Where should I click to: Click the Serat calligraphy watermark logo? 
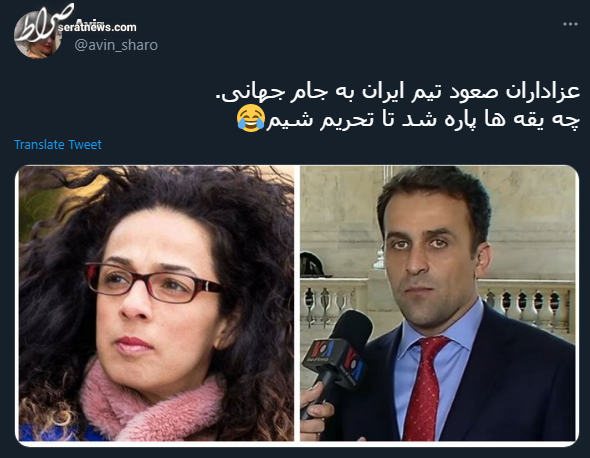click(x=43, y=22)
